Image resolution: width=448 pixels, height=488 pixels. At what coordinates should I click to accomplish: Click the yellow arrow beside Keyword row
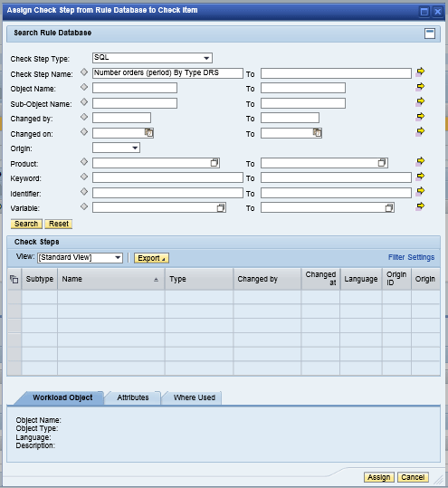click(420, 177)
